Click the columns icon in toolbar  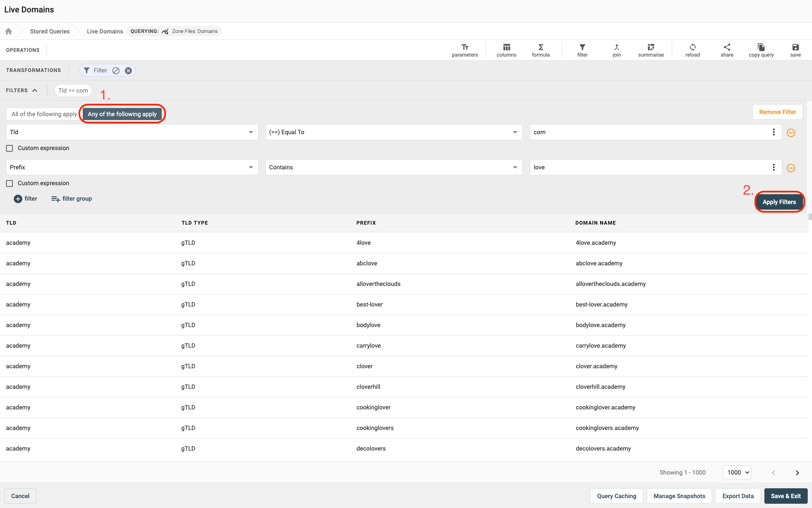click(x=506, y=50)
